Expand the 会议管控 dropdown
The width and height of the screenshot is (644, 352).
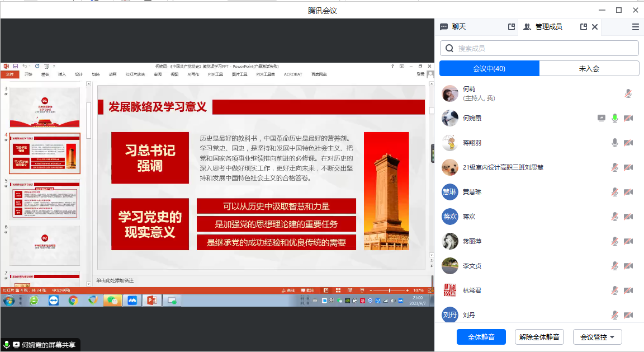coord(598,337)
